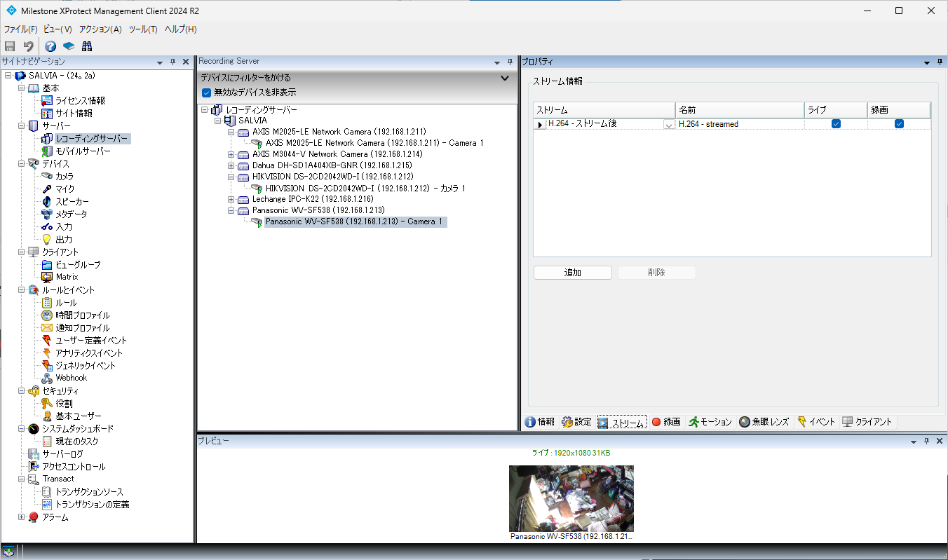Toggle 録画 checkbox for H.264 stream
This screenshot has height=560, width=948.
point(899,124)
